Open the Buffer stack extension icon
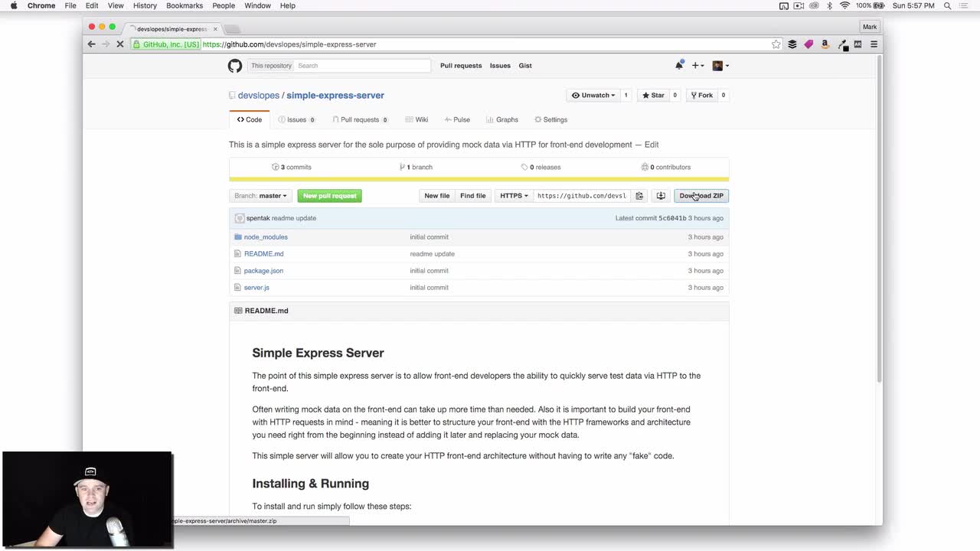This screenshot has height=551, width=980. 792,44
